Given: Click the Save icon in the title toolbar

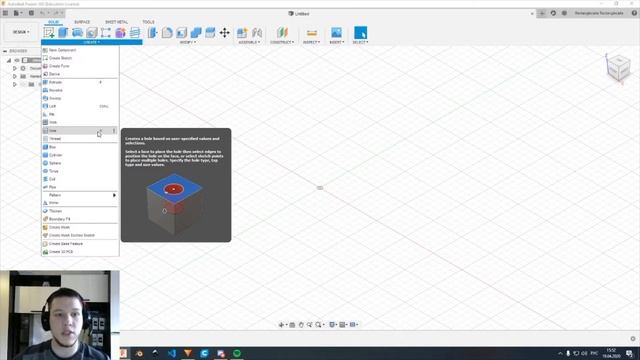Looking at the screenshot, I should [x=31, y=13].
